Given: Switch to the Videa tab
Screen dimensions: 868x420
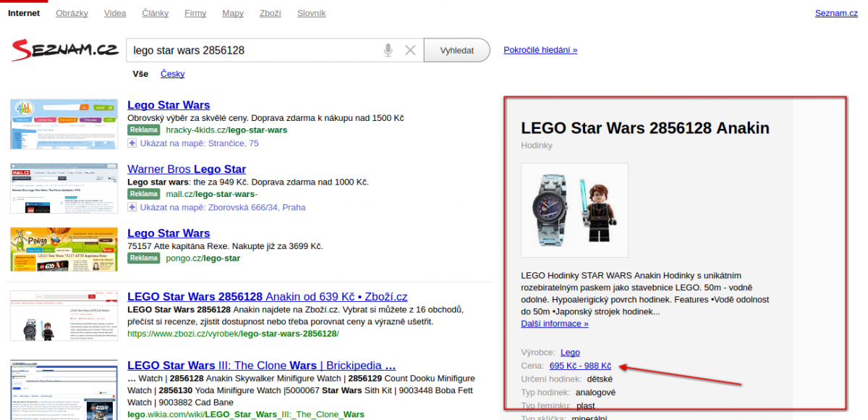Looking at the screenshot, I should [115, 13].
